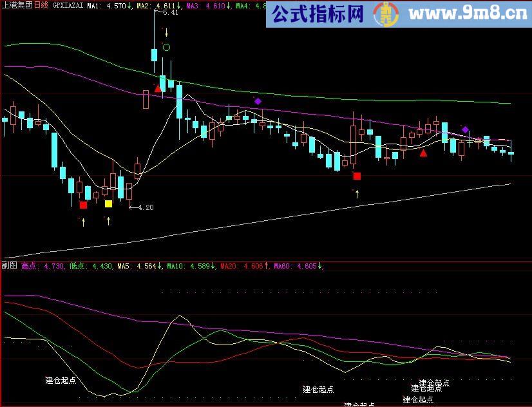Select the 5.41 high price label
Image resolution: width=532 pixels, height=407 pixels.
tap(171, 13)
